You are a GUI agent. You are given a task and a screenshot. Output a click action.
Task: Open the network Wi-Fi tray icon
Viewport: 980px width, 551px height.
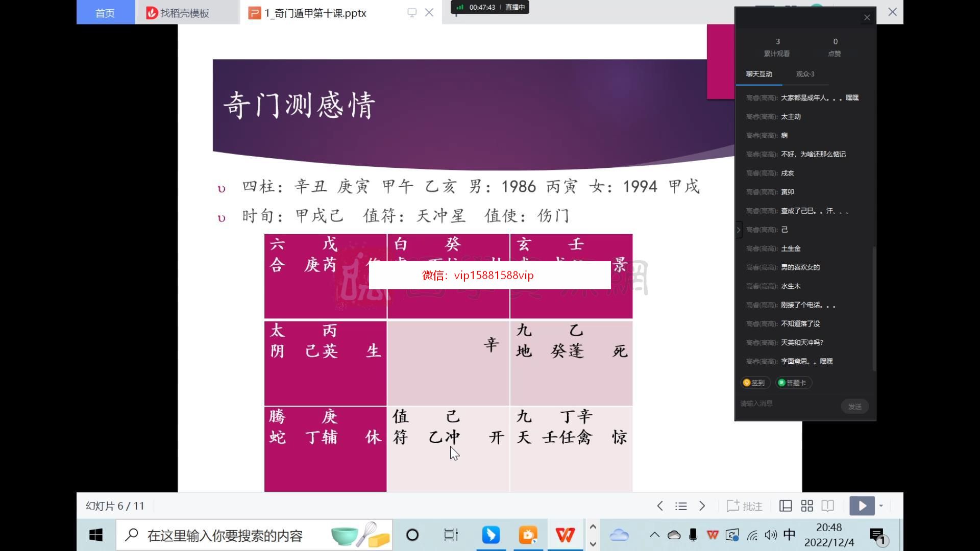pyautogui.click(x=752, y=535)
